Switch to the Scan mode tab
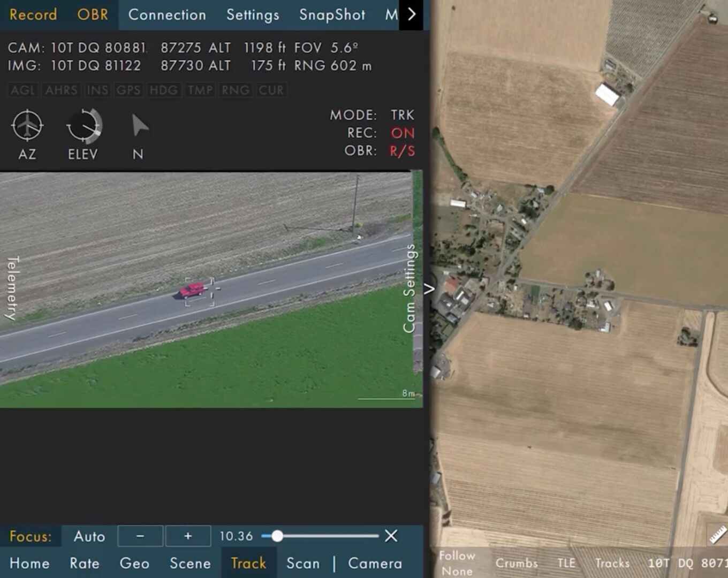 (303, 563)
